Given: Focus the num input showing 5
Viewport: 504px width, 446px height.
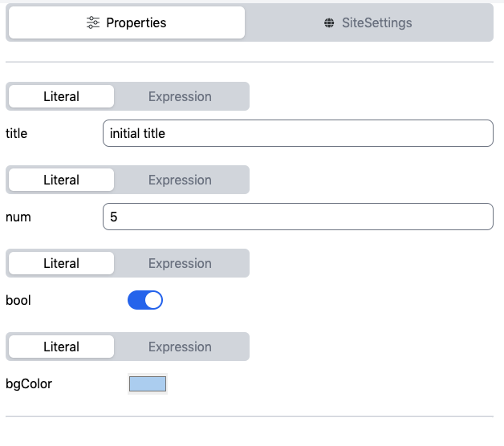Looking at the screenshot, I should (x=298, y=217).
